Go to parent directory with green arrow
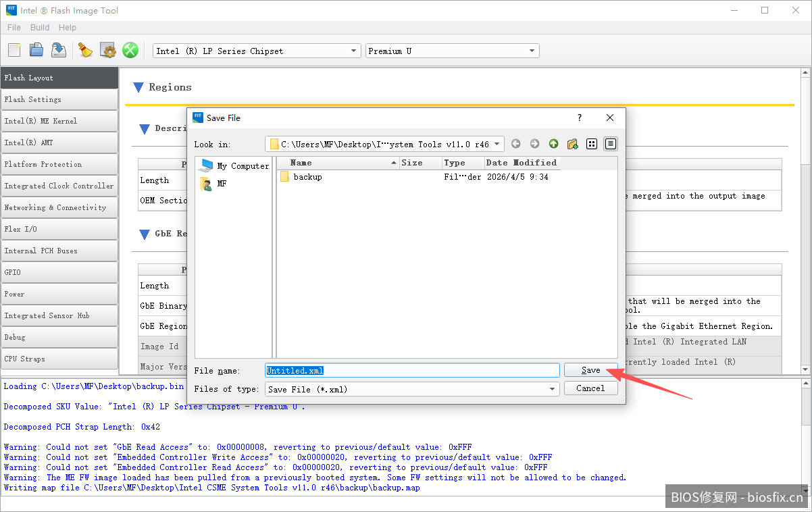Image resolution: width=812 pixels, height=512 pixels. [554, 144]
